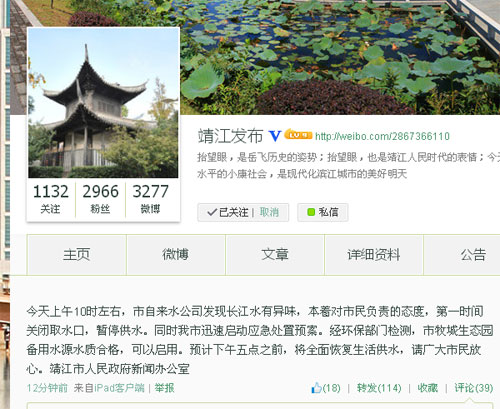Open the 3277 微博 posts count
500x409 pixels.
click(x=151, y=199)
